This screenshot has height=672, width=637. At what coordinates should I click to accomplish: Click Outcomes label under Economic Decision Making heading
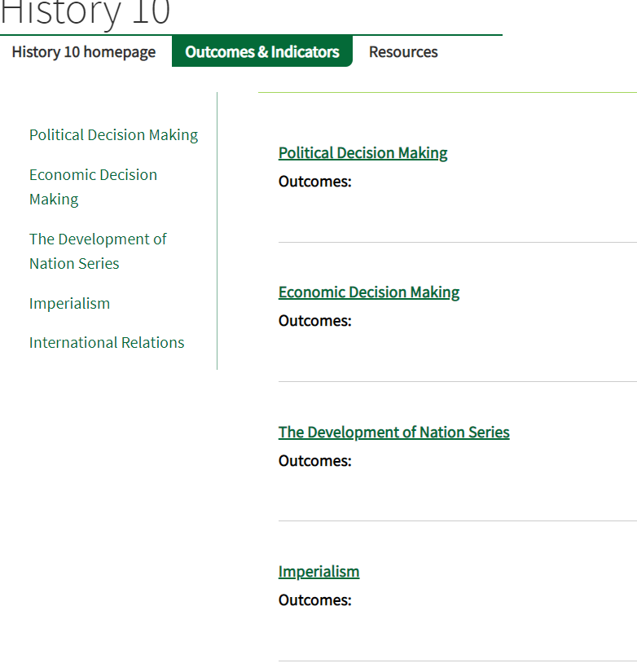[315, 321]
